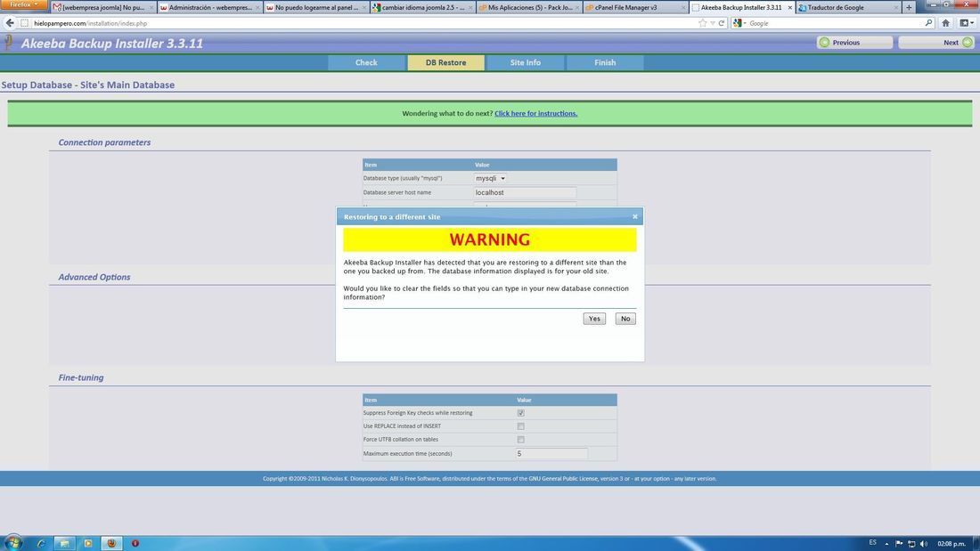
Task: Open Windows Explorer from taskbar
Action: (64, 543)
